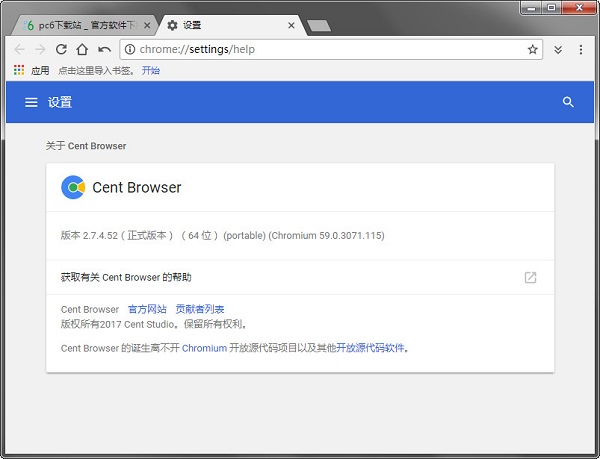Click the external link icon for help
This screenshot has width=600, height=459.
(x=530, y=277)
